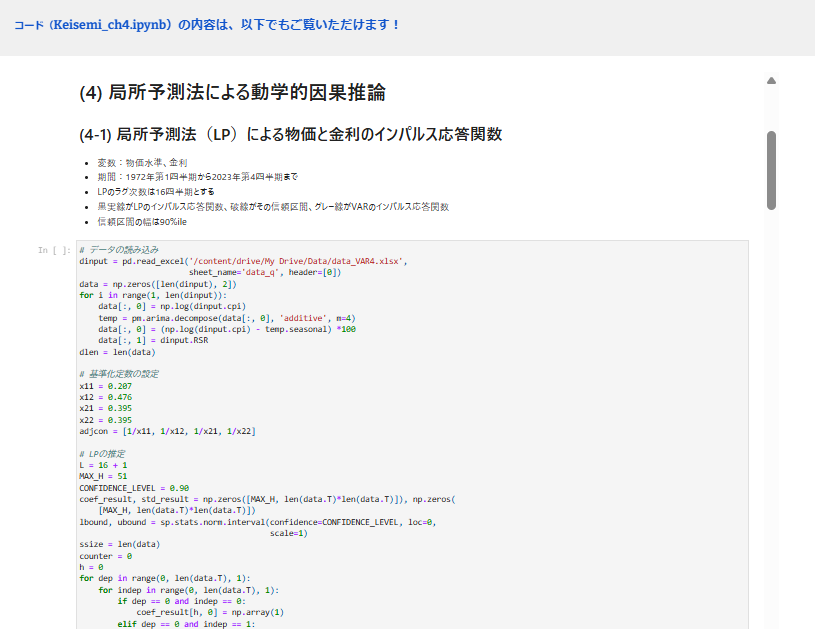
Task: Click line "counter = 0"
Action: (106, 556)
